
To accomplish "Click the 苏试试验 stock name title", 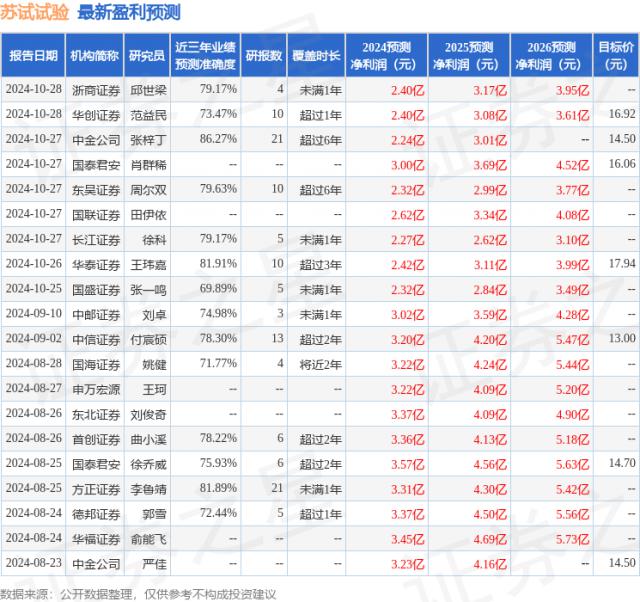I will point(35,13).
